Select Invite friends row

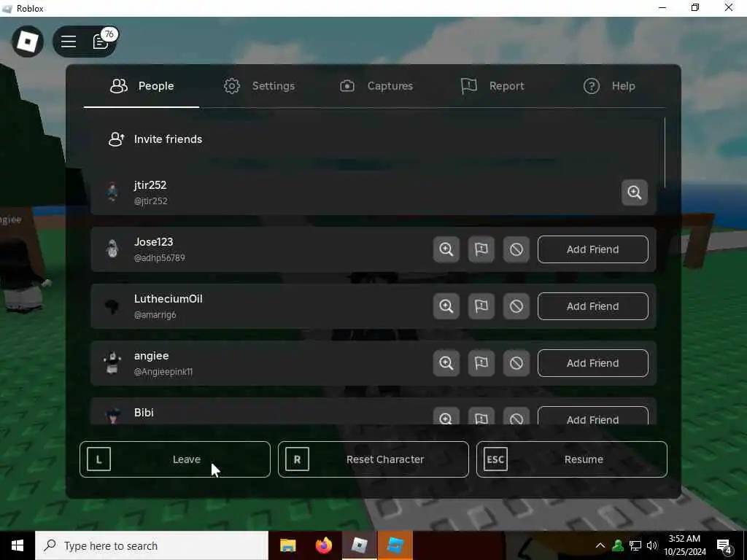click(373, 139)
